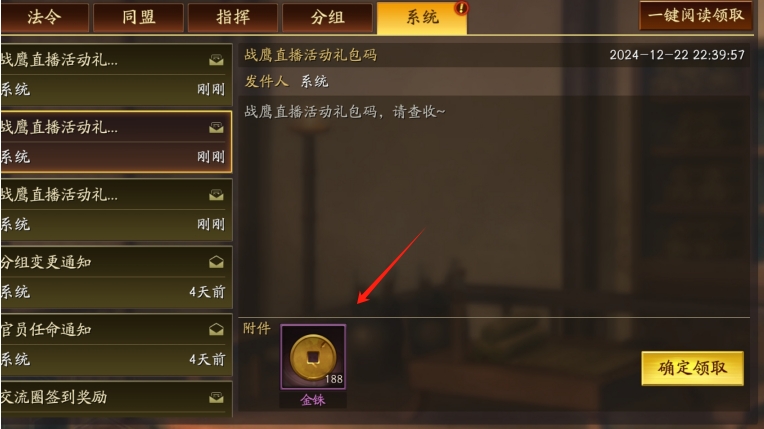Viewport: 764px width, 429px height.
Task: Open the 指挥 tab
Action: [233, 18]
